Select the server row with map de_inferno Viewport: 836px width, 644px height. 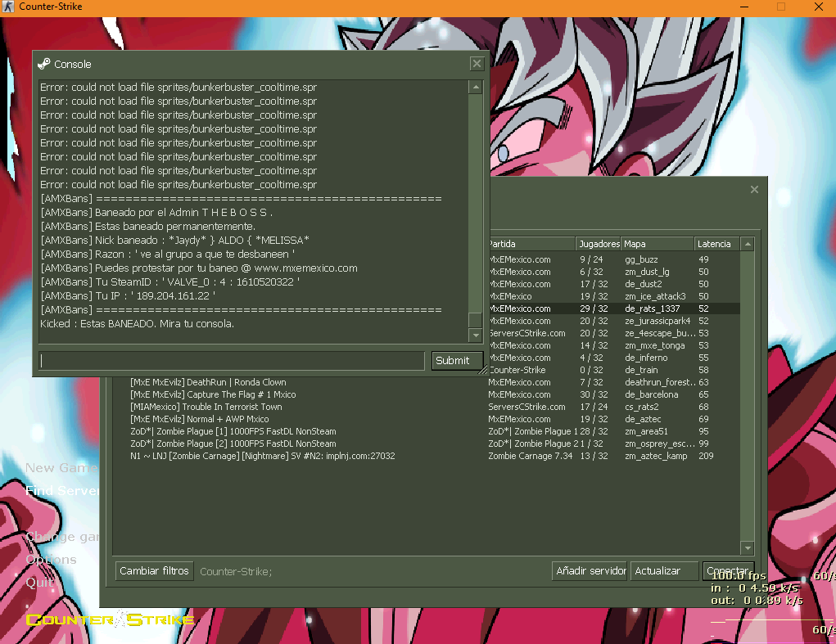[614, 358]
